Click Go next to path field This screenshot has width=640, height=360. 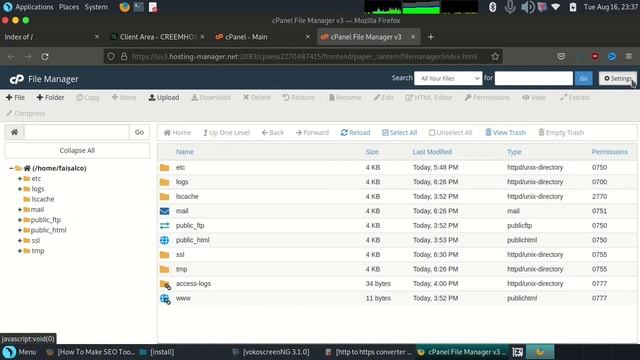pyautogui.click(x=139, y=132)
